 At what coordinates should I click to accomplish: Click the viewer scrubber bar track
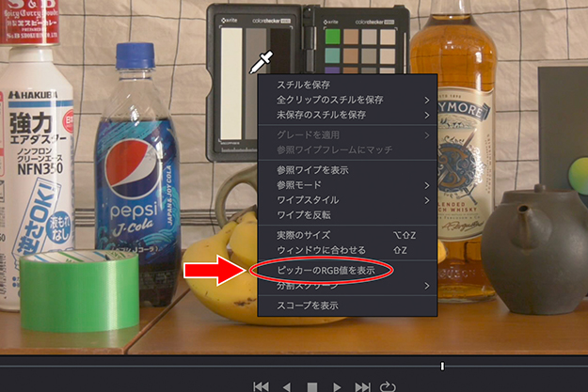point(294,366)
